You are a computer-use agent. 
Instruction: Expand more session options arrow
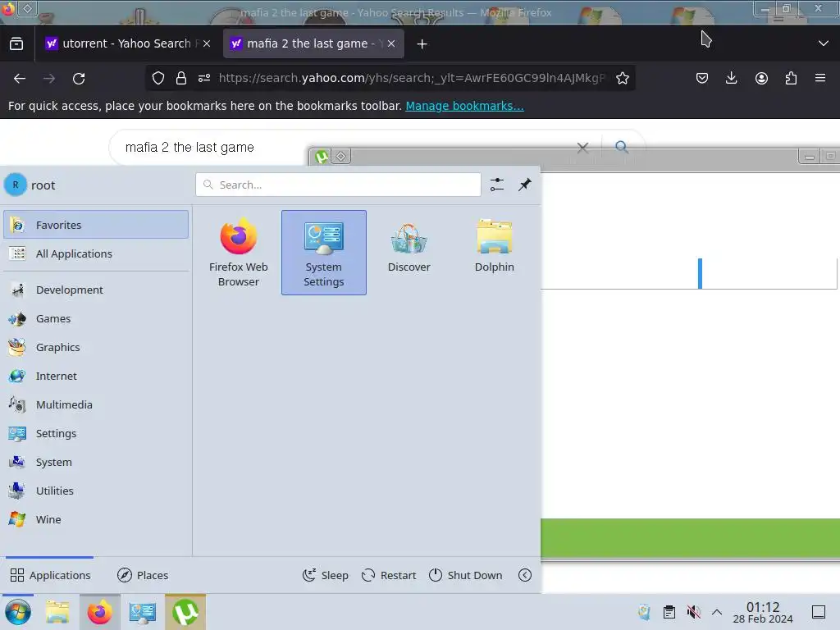(525, 575)
